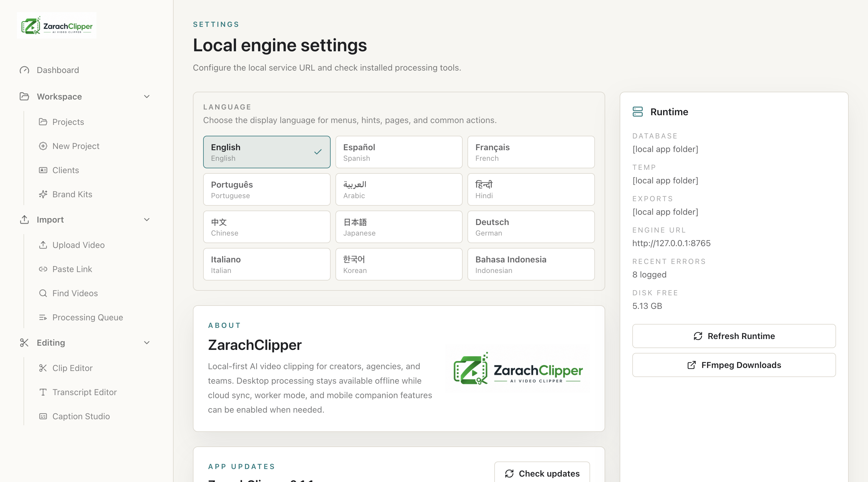This screenshot has height=482, width=868.
Task: Click the Editing section label
Action: pyautogui.click(x=51, y=343)
